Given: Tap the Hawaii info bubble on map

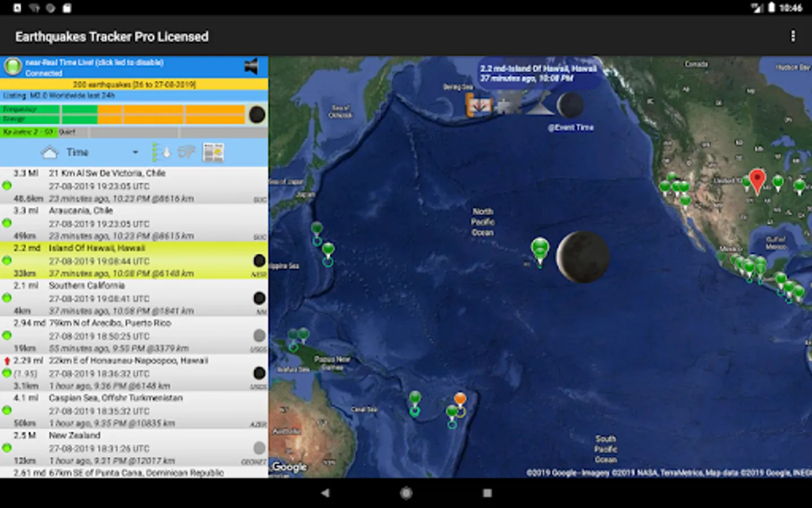Looking at the screenshot, I should pyautogui.click(x=539, y=73).
